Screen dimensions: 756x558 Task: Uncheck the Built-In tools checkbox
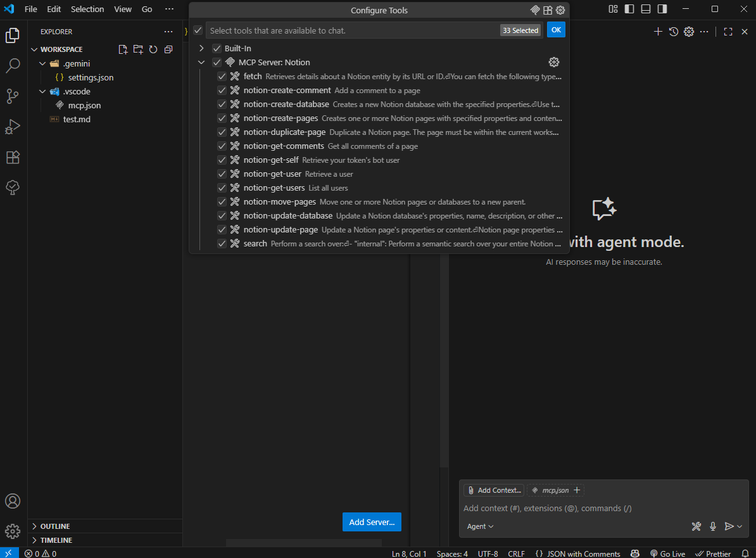217,48
